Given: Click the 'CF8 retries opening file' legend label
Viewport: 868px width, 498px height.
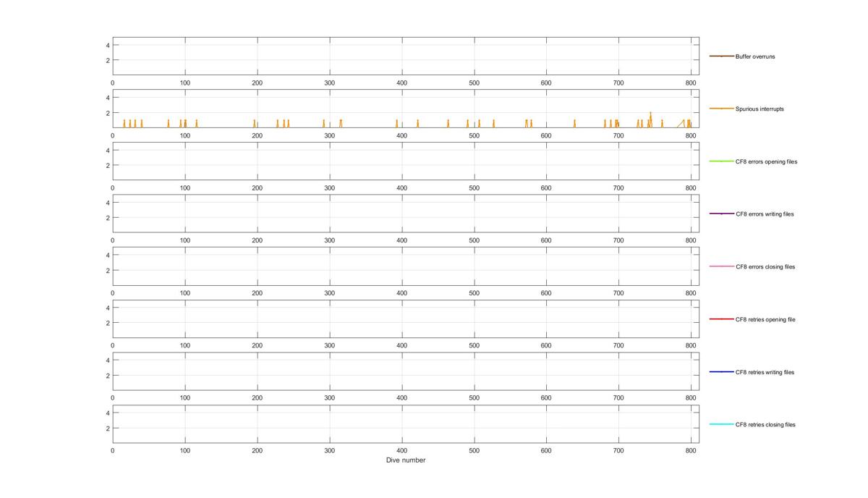Looking at the screenshot, I should 765,320.
